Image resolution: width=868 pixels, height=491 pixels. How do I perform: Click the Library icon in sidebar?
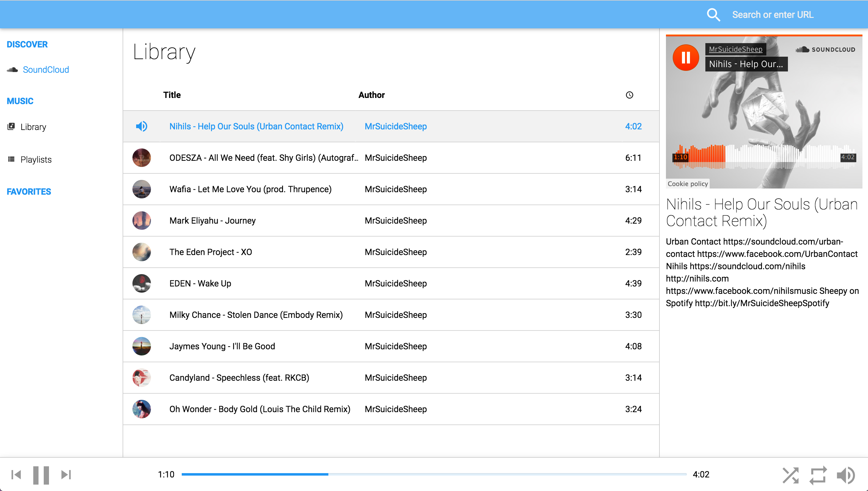pyautogui.click(x=11, y=127)
